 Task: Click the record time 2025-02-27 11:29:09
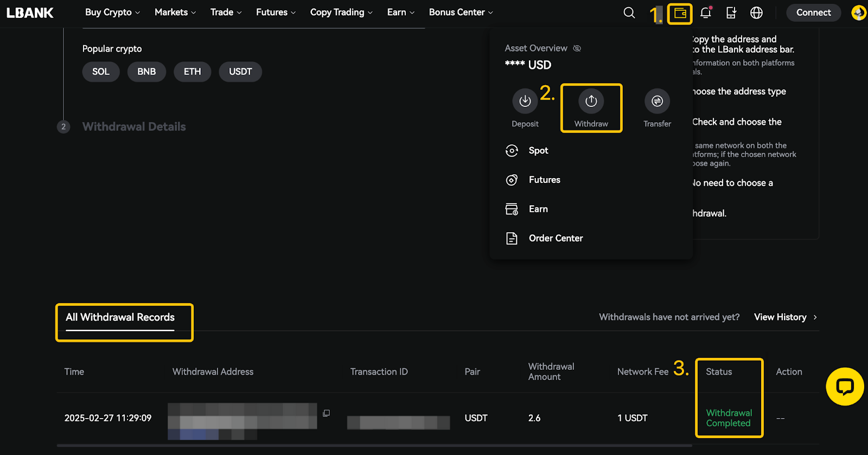[x=108, y=418]
